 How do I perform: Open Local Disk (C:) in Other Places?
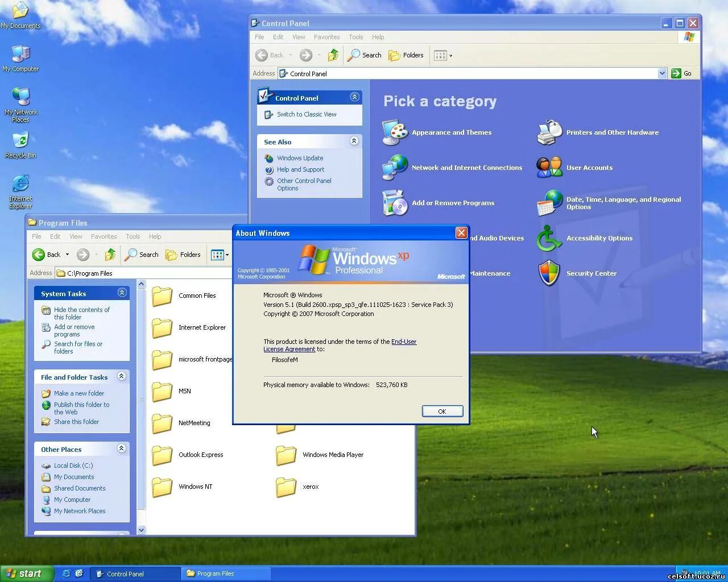pos(73,465)
